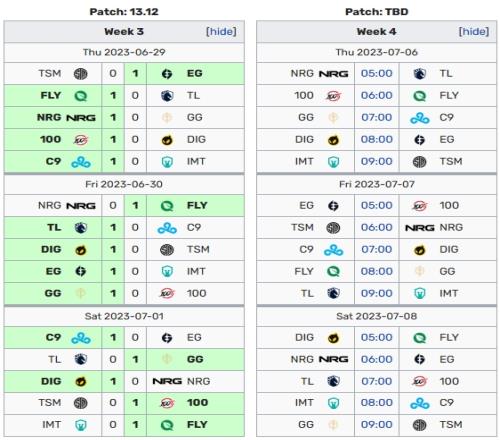Click the Fri 2023-06-30 date header
The width and height of the screenshot is (500, 440).
[x=124, y=184]
